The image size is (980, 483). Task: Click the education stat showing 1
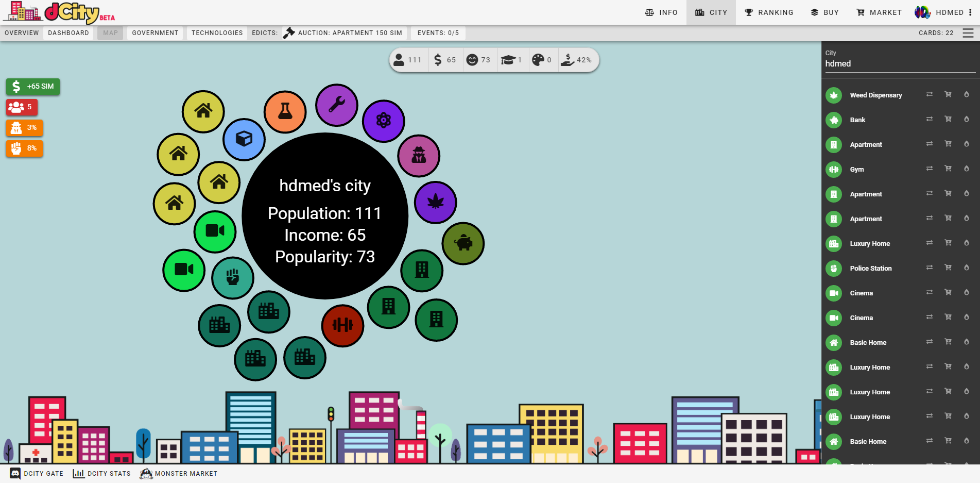tap(512, 60)
